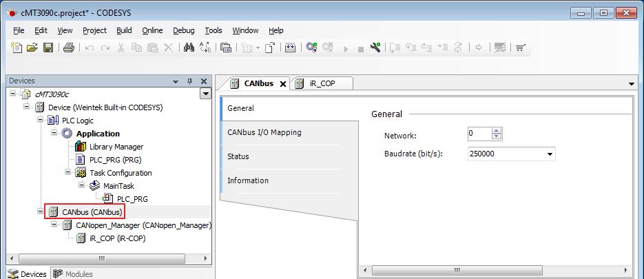Collapse the cMT3090c root node
644x279 pixels.
click(x=12, y=94)
